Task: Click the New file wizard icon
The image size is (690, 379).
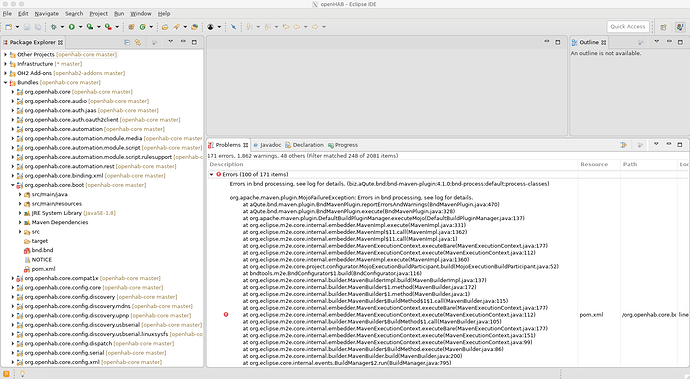Action: [8, 27]
